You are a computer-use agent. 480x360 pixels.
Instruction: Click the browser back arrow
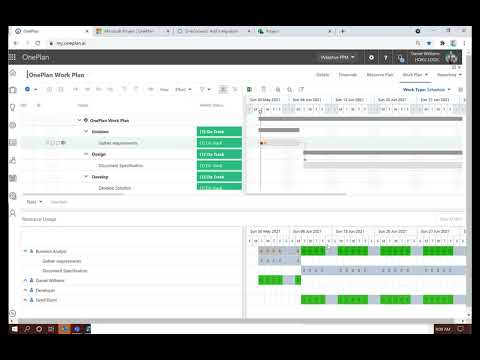click(x=16, y=43)
